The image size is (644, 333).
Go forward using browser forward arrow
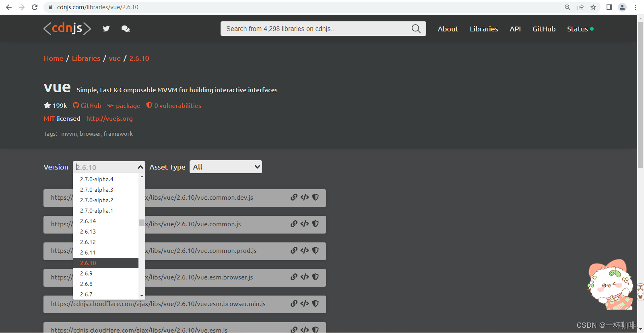22,7
